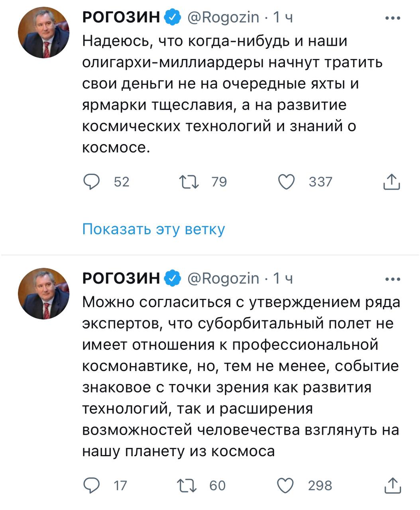The height and width of the screenshot is (510, 420).
Task: Open the reply icon on the suborbital flight tweet
Action: pos(92,485)
